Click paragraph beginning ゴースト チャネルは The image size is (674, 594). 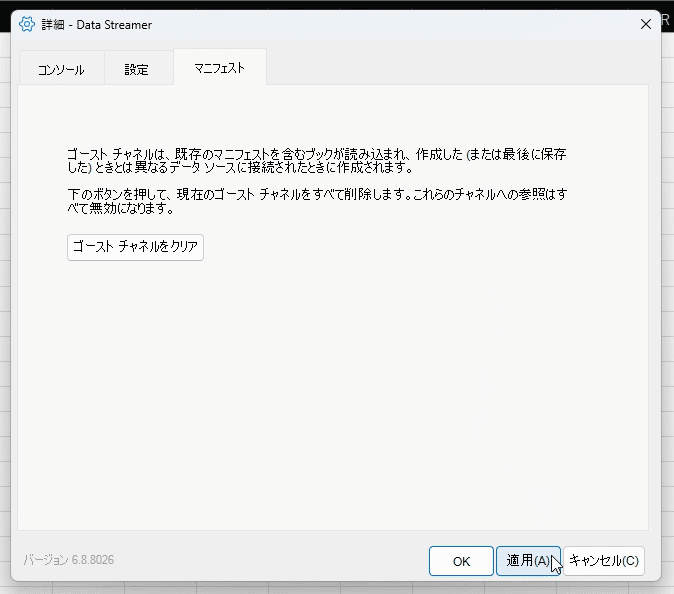point(317,161)
